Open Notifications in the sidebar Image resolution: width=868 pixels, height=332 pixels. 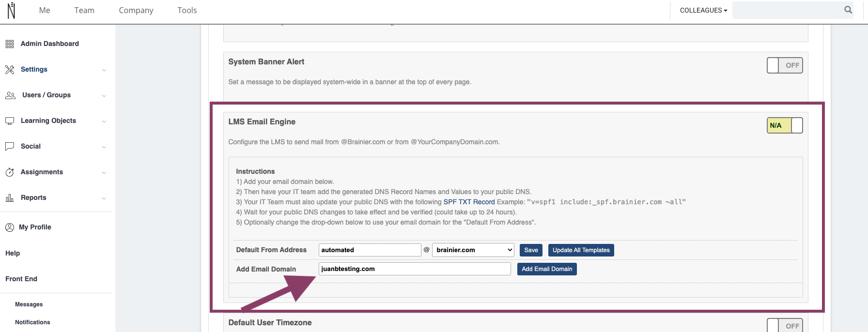click(32, 322)
